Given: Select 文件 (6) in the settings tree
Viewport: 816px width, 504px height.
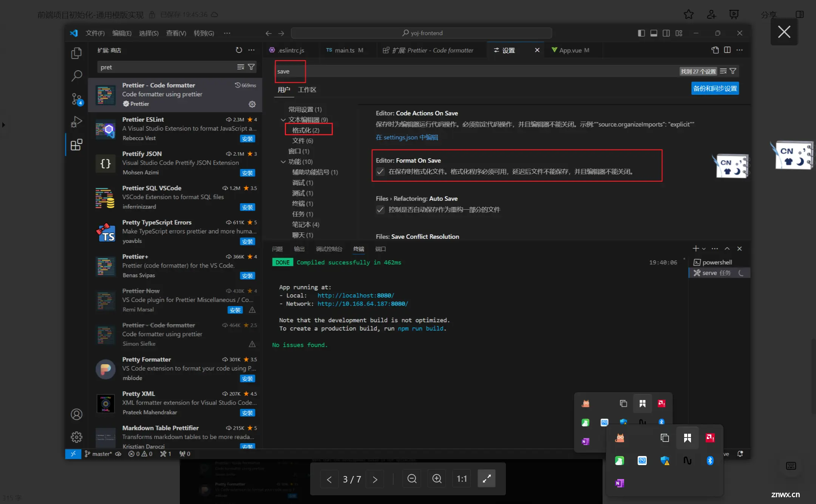Looking at the screenshot, I should click(303, 141).
